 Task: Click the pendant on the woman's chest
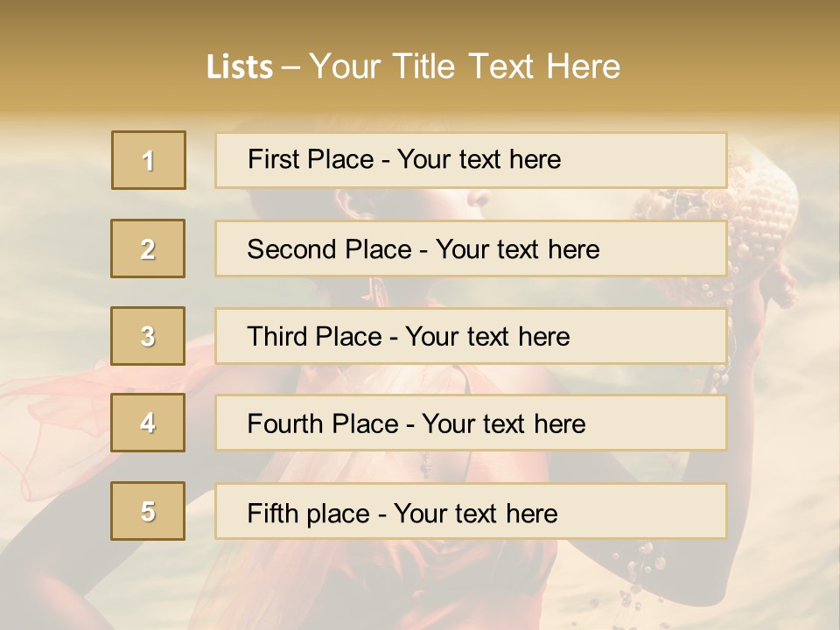pos(426,465)
